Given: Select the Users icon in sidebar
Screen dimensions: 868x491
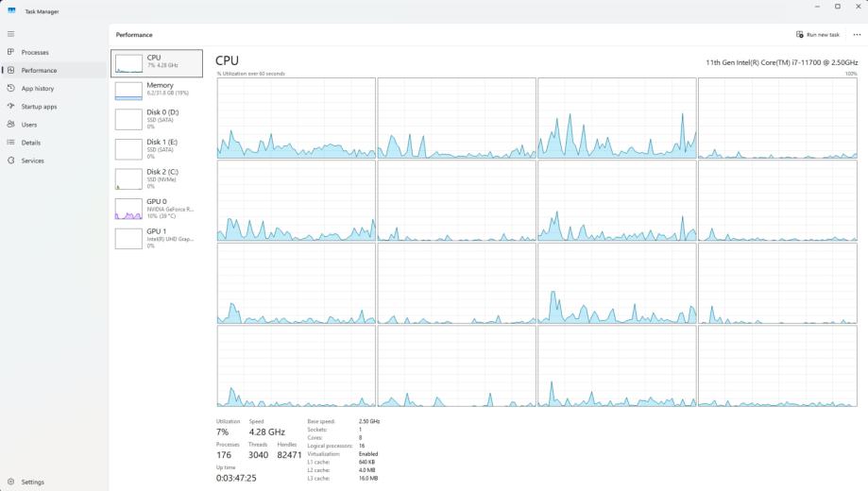Looking at the screenshot, I should [x=10, y=125].
